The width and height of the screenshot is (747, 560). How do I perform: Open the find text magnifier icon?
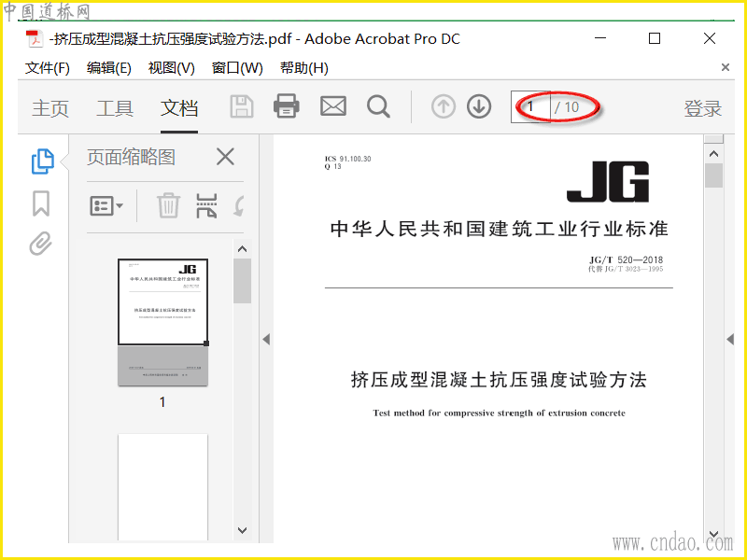coord(379,106)
